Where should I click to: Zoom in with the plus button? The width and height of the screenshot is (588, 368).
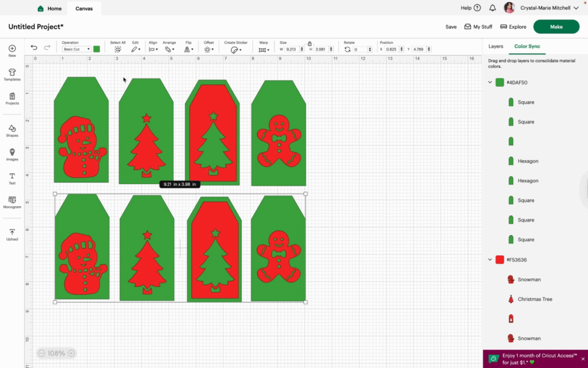(71, 354)
